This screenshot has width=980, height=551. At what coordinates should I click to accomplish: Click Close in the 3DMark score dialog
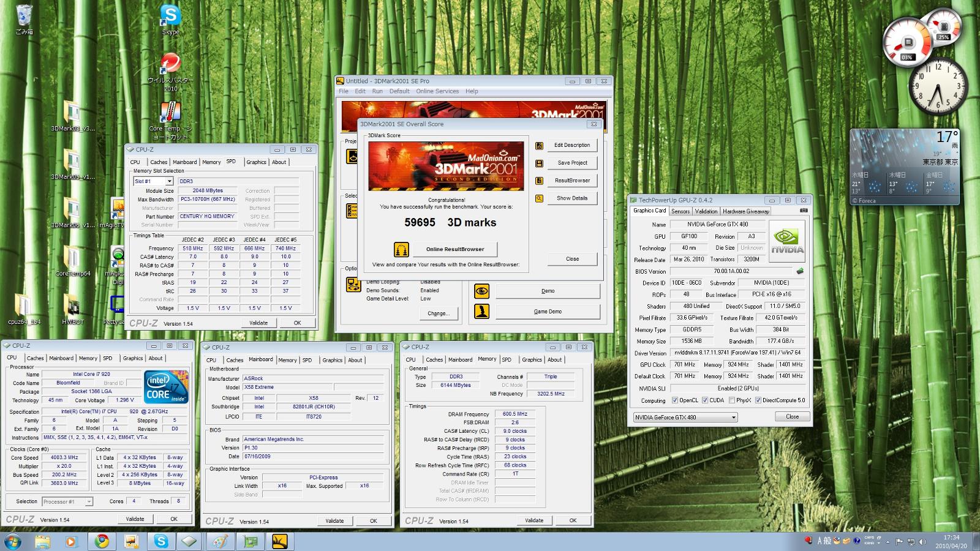point(572,259)
